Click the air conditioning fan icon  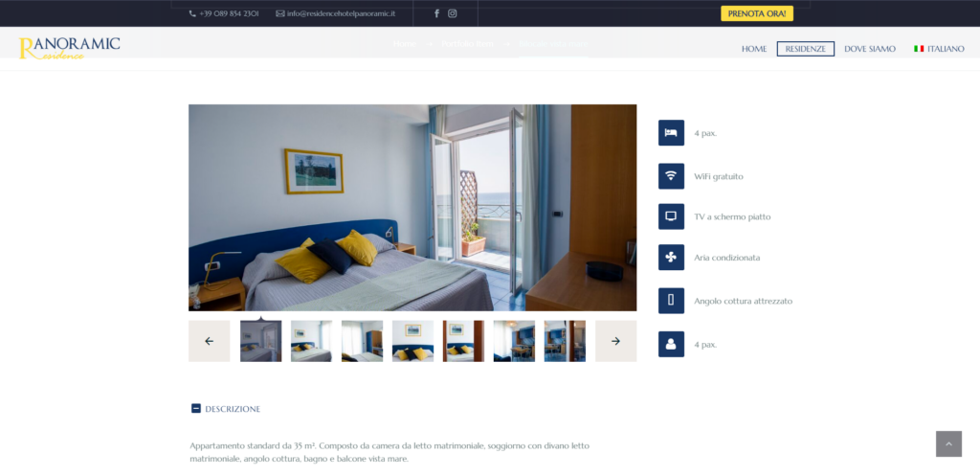tap(671, 258)
